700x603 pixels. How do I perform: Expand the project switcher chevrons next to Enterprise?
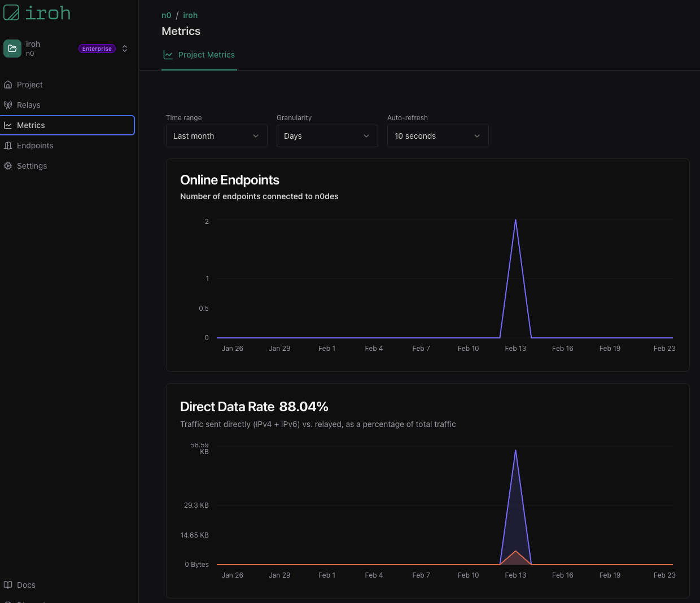click(125, 49)
